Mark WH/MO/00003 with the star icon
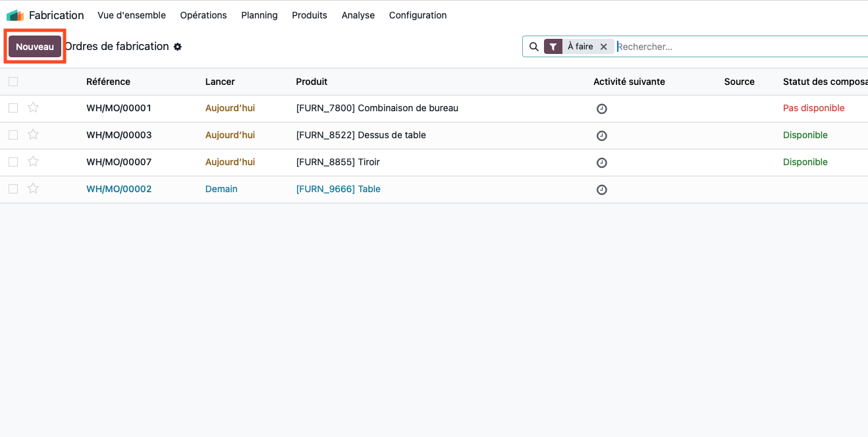 pos(34,135)
